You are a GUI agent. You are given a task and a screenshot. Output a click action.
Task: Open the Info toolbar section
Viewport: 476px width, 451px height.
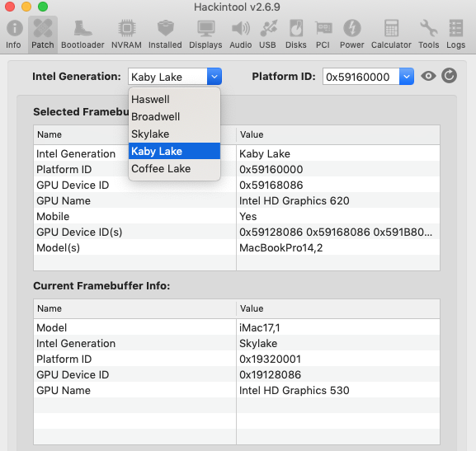tap(14, 35)
